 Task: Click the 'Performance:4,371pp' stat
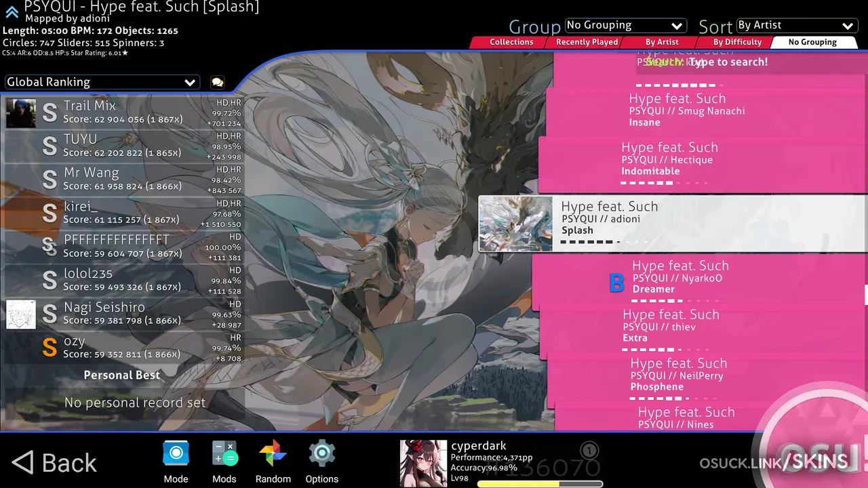point(492,457)
